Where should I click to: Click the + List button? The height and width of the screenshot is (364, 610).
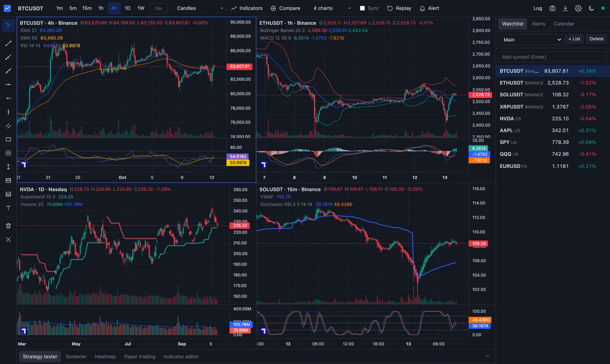pos(574,39)
